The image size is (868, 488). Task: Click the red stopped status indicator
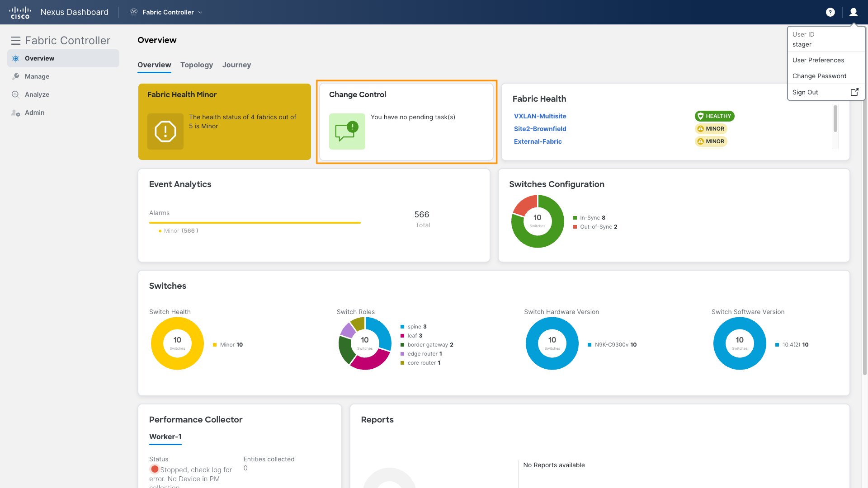pyautogui.click(x=155, y=469)
